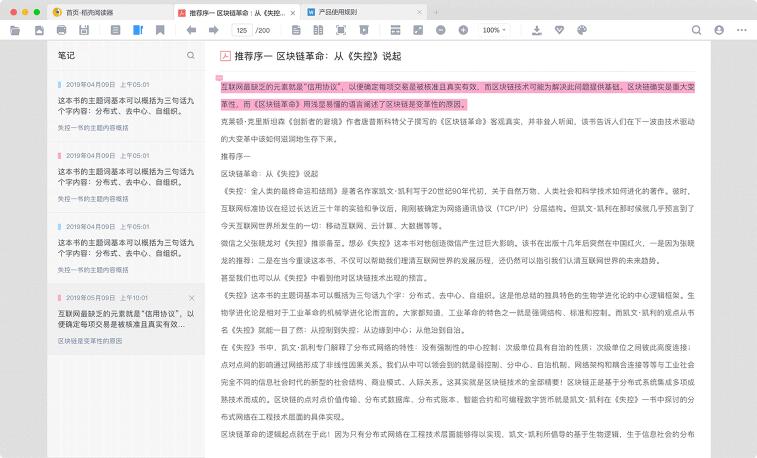Delete the 2019年05月09日 note with its X
The height and width of the screenshot is (458, 757).
(x=192, y=298)
